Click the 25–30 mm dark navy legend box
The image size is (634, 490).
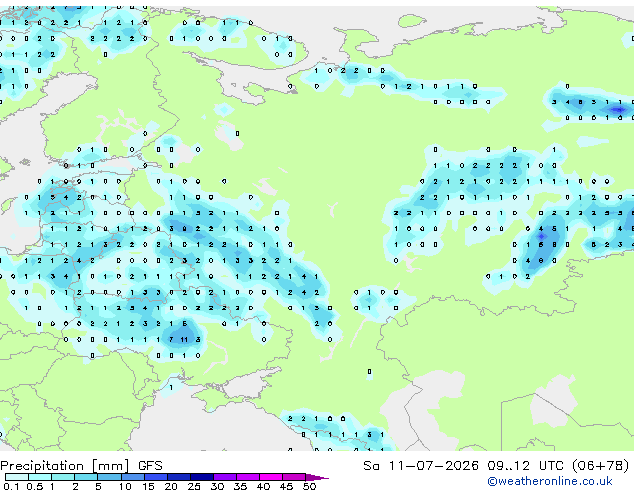click(x=201, y=477)
